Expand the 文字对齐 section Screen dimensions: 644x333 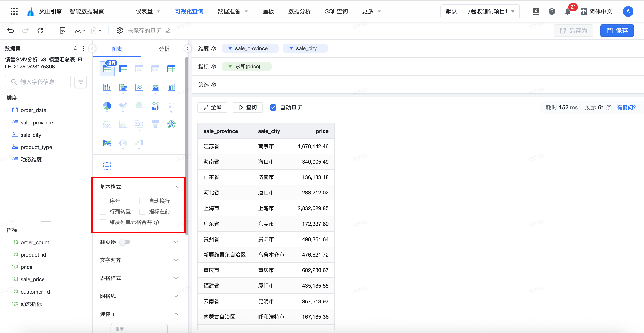click(176, 260)
